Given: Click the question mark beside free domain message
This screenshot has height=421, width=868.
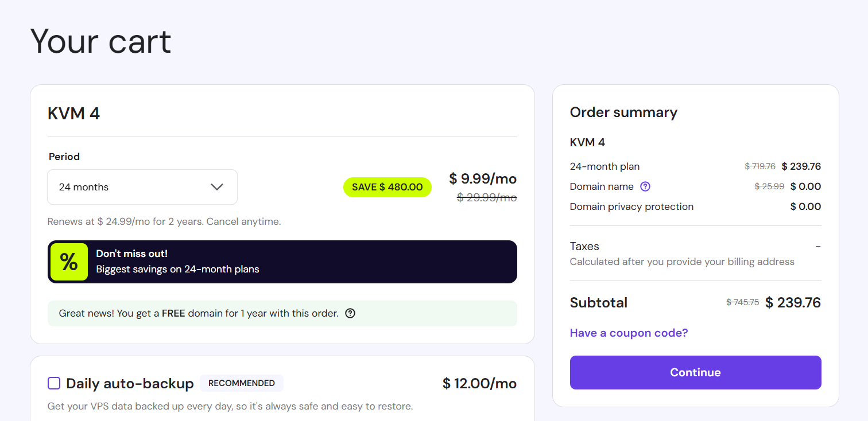Looking at the screenshot, I should 350,313.
